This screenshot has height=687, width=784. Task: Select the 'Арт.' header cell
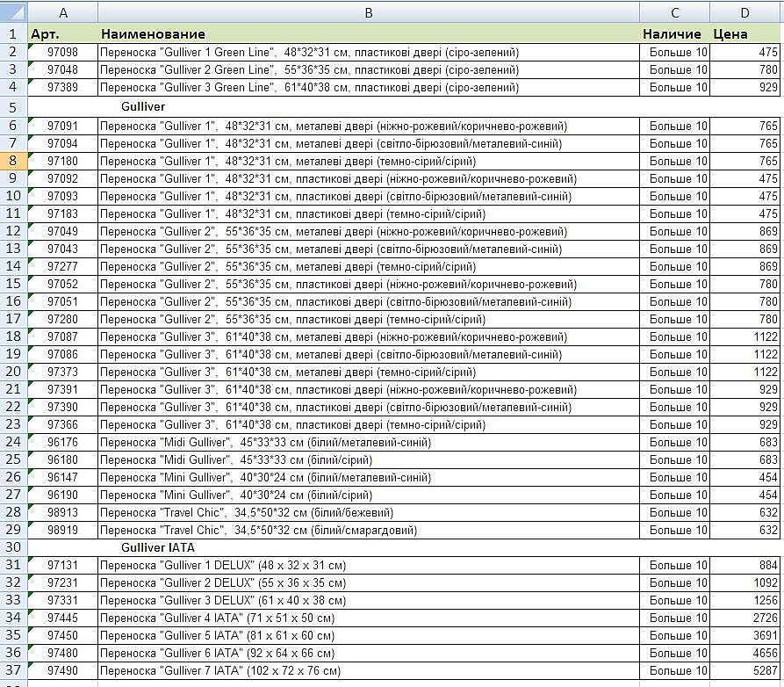coord(62,34)
